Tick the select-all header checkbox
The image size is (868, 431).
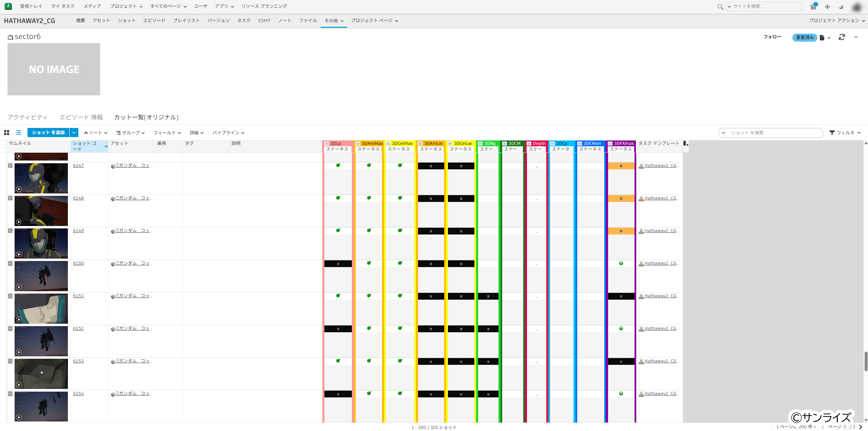pyautogui.click(x=3, y=147)
